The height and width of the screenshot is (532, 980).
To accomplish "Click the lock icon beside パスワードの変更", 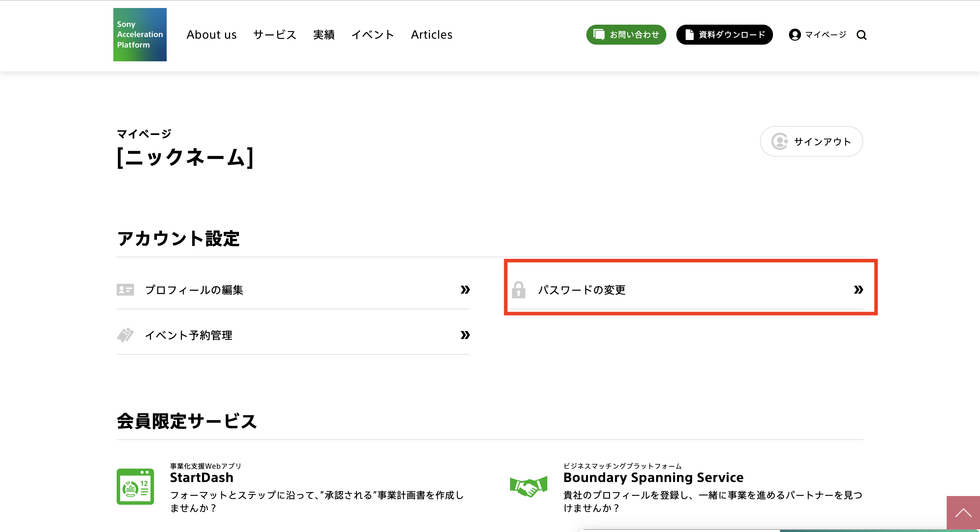I will point(518,290).
